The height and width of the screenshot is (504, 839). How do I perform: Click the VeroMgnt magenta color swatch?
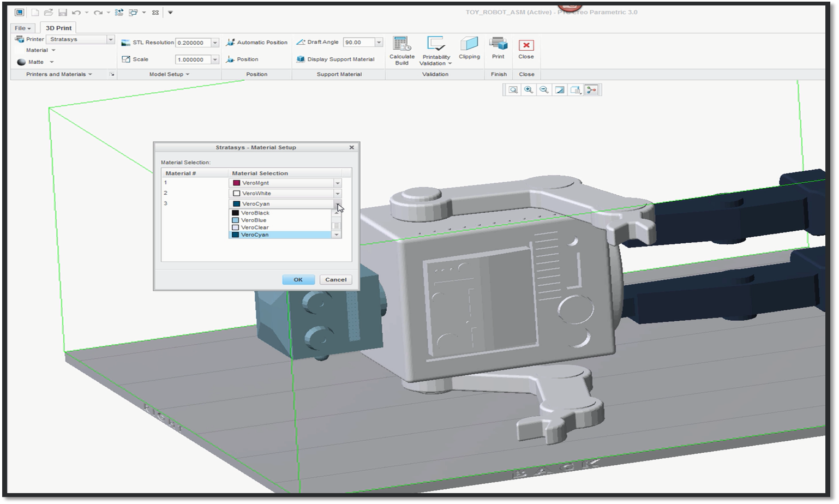click(237, 183)
